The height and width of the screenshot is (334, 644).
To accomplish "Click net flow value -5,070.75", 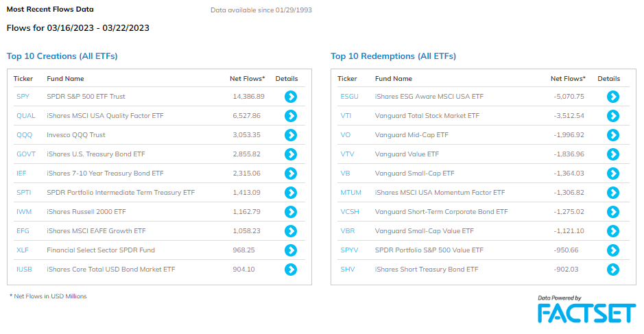I will 569,97.
